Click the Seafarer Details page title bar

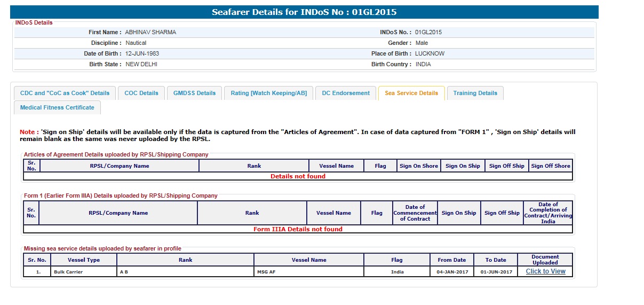304,12
